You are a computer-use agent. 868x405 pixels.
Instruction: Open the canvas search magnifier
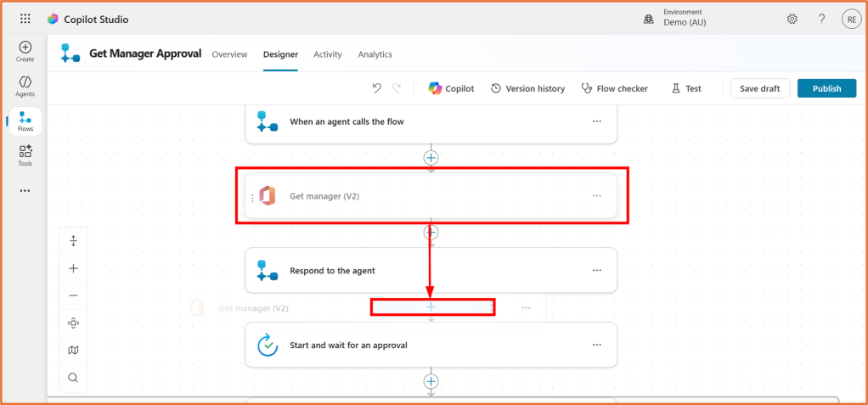(x=73, y=377)
